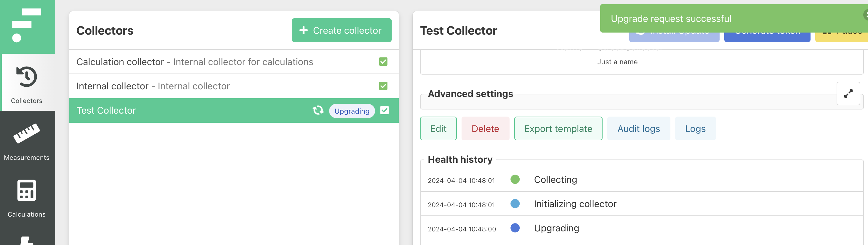Click the Upgrade request successful notification
This screenshot has height=245, width=868.
coord(734,19)
